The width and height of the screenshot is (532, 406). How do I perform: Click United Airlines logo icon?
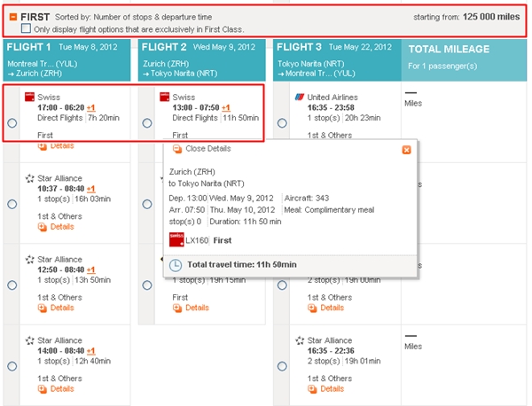tap(300, 97)
